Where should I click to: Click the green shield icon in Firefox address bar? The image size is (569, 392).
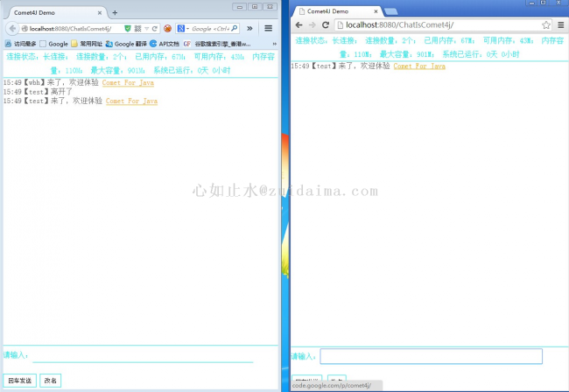[x=128, y=28]
